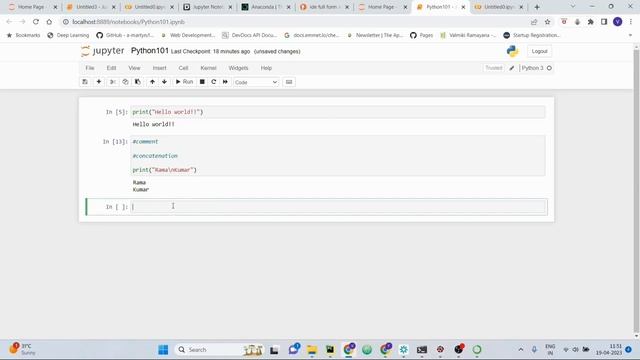Open File Explorer from the taskbar

[x=312, y=350]
